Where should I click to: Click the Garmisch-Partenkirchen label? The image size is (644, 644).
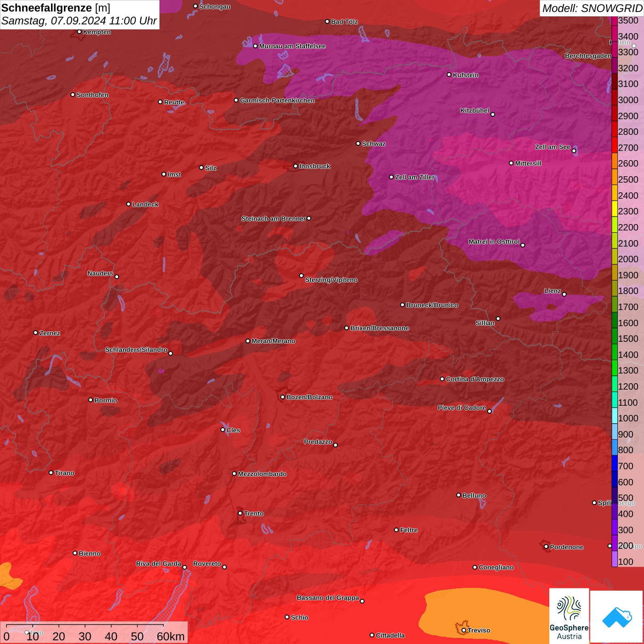click(277, 100)
